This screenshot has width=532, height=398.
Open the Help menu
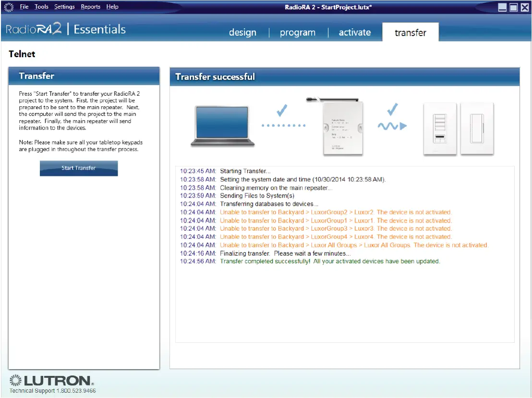click(x=112, y=7)
